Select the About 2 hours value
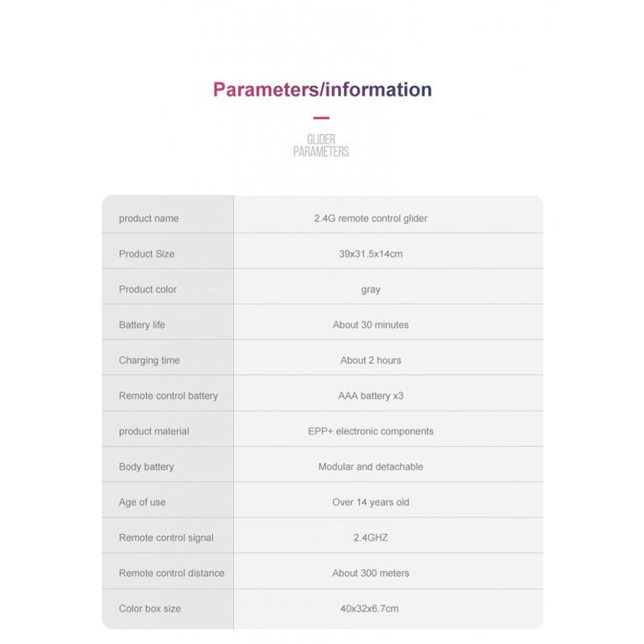 [x=371, y=361]
